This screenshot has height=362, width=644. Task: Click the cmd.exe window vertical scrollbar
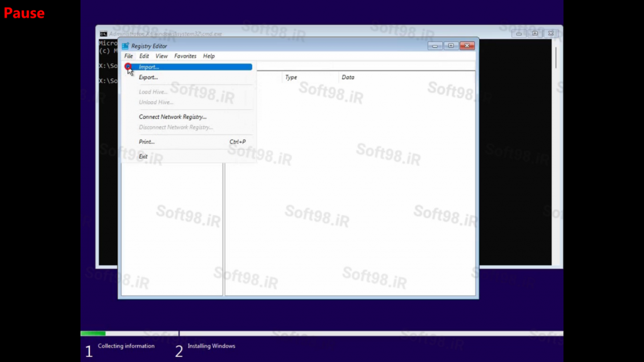(x=556, y=152)
